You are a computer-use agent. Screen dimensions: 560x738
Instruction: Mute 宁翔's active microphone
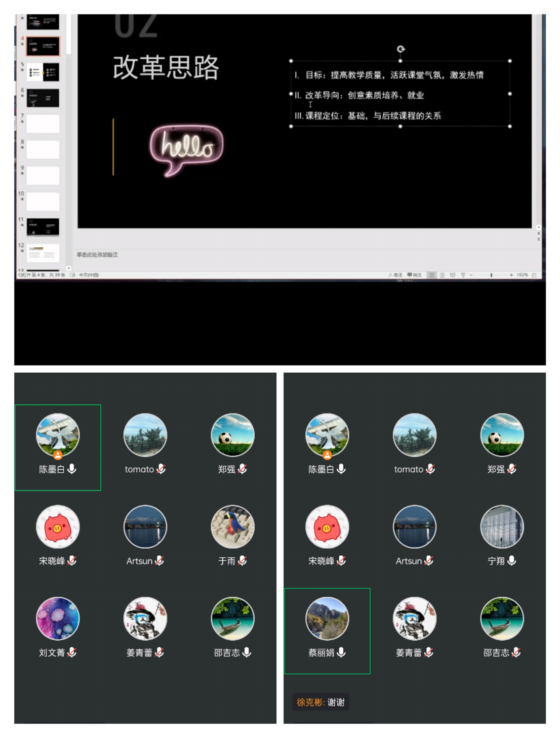point(512,560)
